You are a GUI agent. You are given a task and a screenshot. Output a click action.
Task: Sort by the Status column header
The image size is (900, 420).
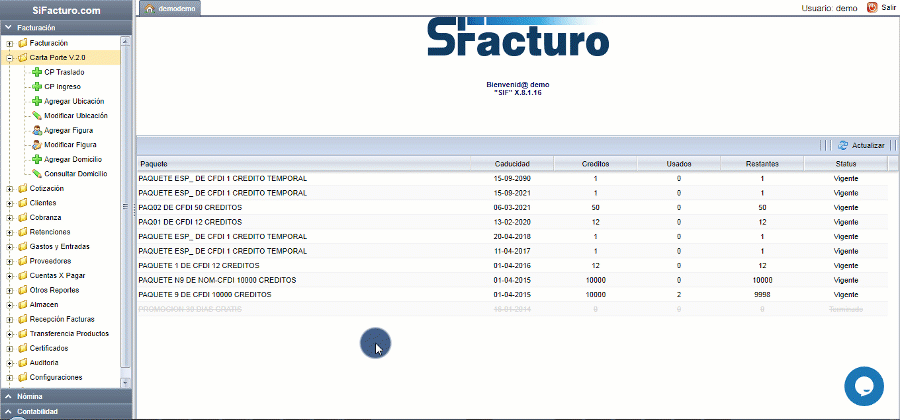pos(846,164)
